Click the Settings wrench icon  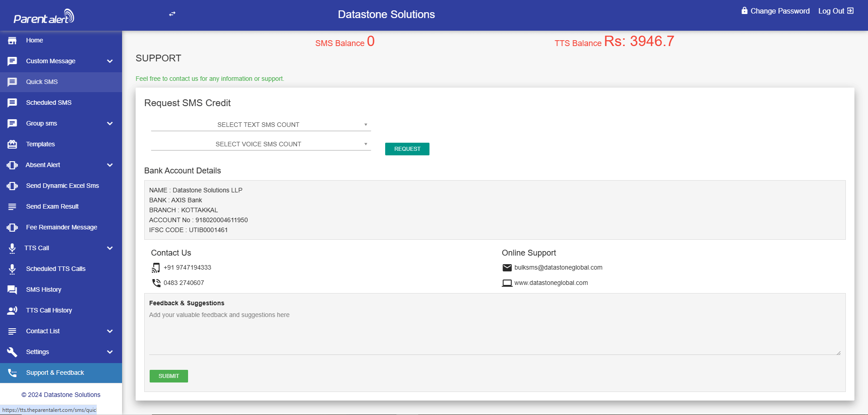[x=12, y=352]
